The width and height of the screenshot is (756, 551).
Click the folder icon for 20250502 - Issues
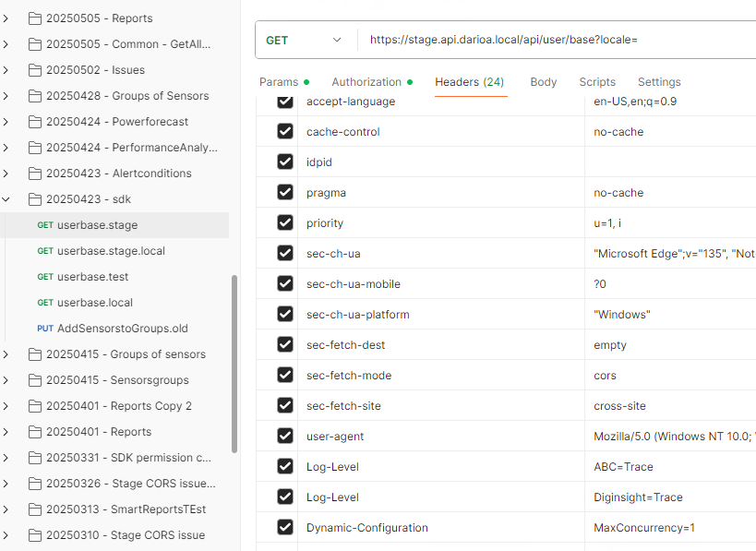(x=36, y=70)
